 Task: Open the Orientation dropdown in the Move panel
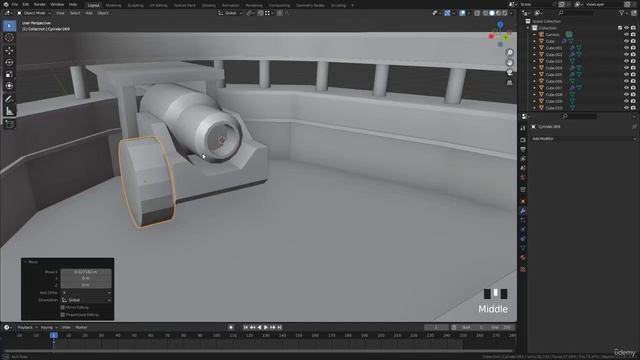[86, 300]
